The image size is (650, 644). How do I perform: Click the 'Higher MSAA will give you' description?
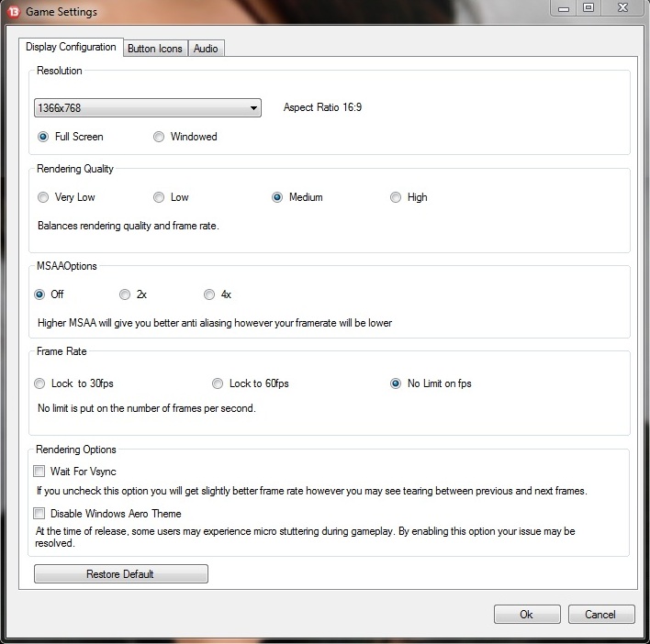click(x=214, y=323)
